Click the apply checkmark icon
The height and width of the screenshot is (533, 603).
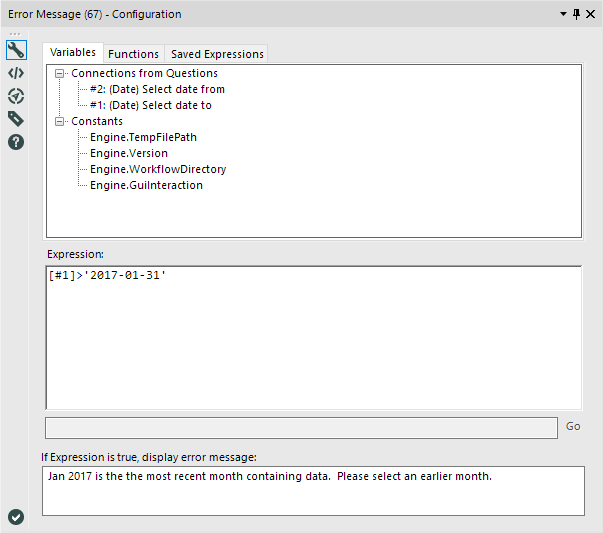[x=16, y=517]
